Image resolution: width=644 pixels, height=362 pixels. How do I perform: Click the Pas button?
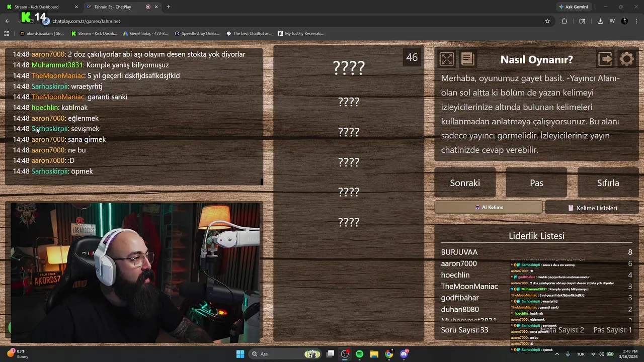536,183
